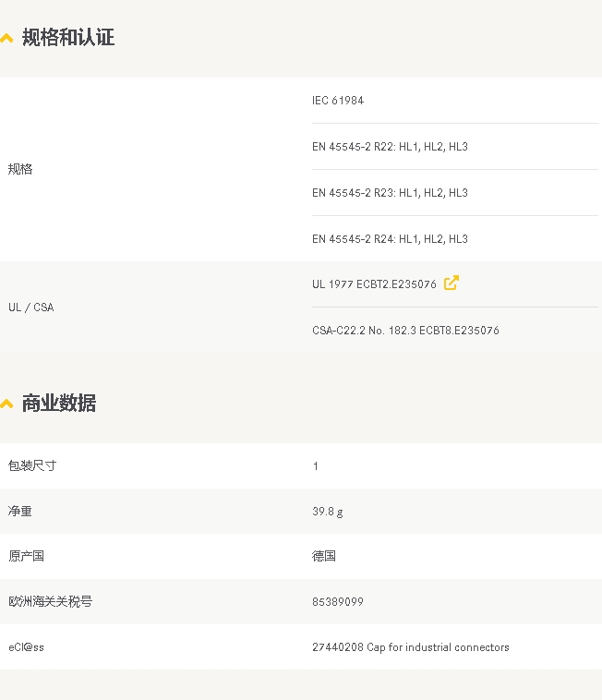This screenshot has width=602, height=700.
Task: Click the 净重 label
Action: (x=20, y=512)
